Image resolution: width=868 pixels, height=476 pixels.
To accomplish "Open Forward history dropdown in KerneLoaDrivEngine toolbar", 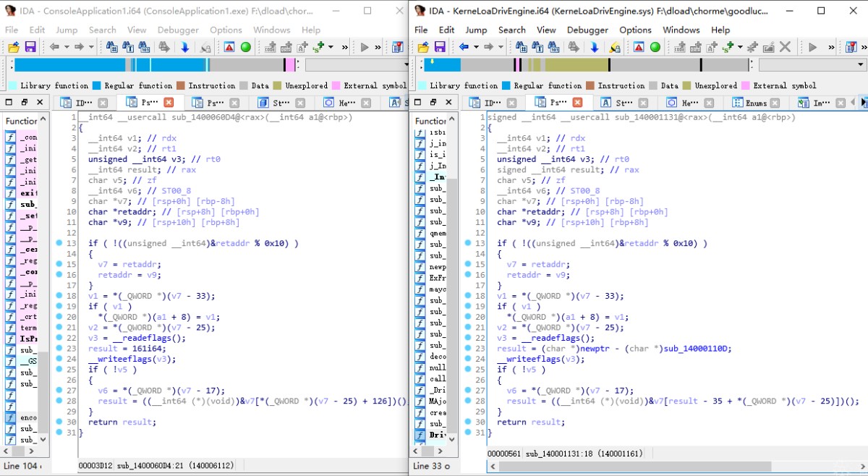I will 501,47.
